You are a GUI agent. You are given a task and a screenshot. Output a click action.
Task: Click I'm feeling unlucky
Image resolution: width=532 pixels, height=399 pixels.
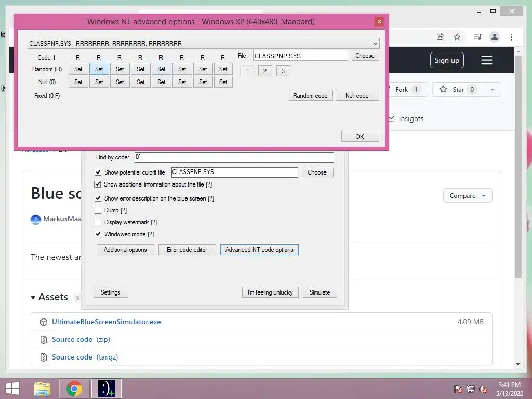[x=270, y=292]
